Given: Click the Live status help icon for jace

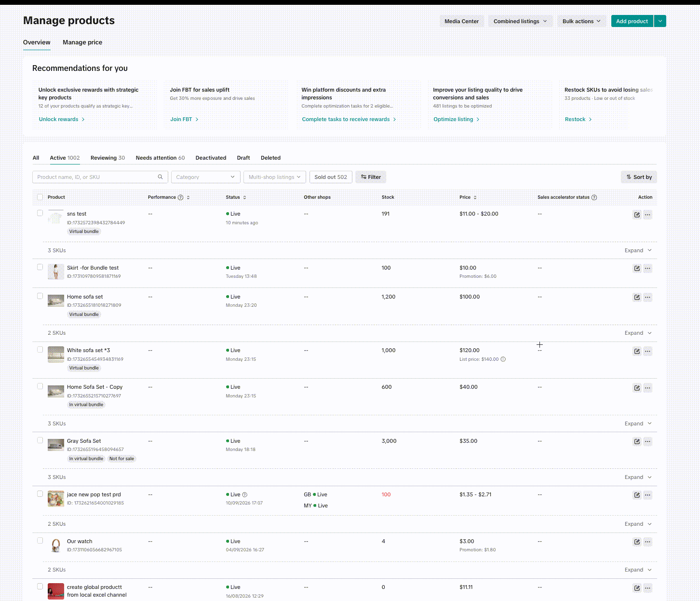Looking at the screenshot, I should click(245, 495).
